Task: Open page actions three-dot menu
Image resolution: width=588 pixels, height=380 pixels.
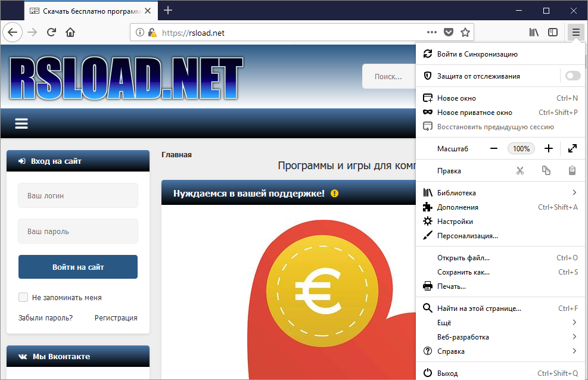Action: (x=432, y=32)
